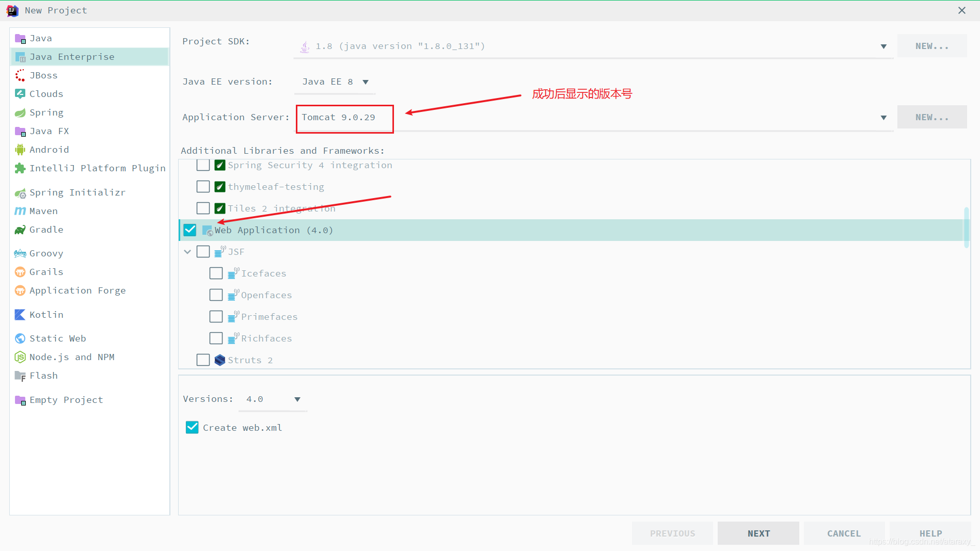980x551 pixels.
Task: Uncheck the Web Application (4.0) checkbox
Action: coord(190,230)
